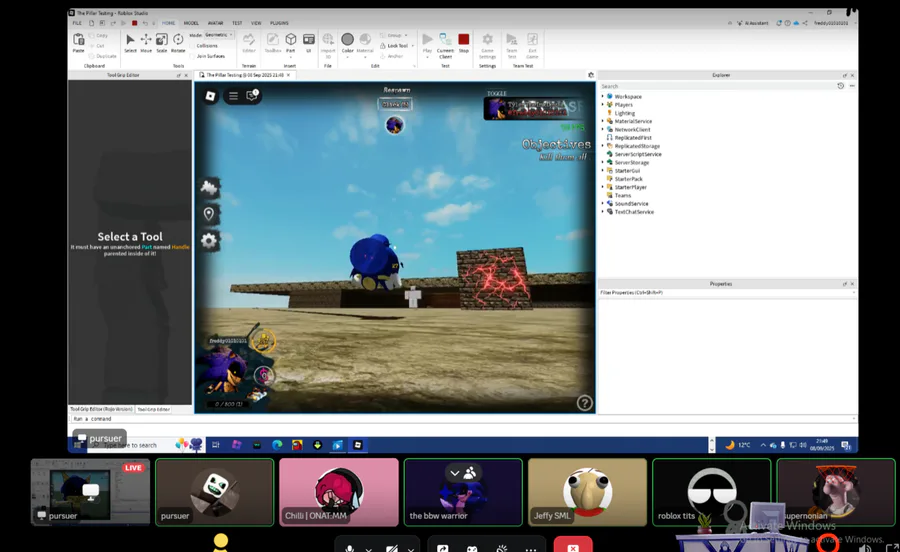Click the Filter Properties field

[727, 293]
